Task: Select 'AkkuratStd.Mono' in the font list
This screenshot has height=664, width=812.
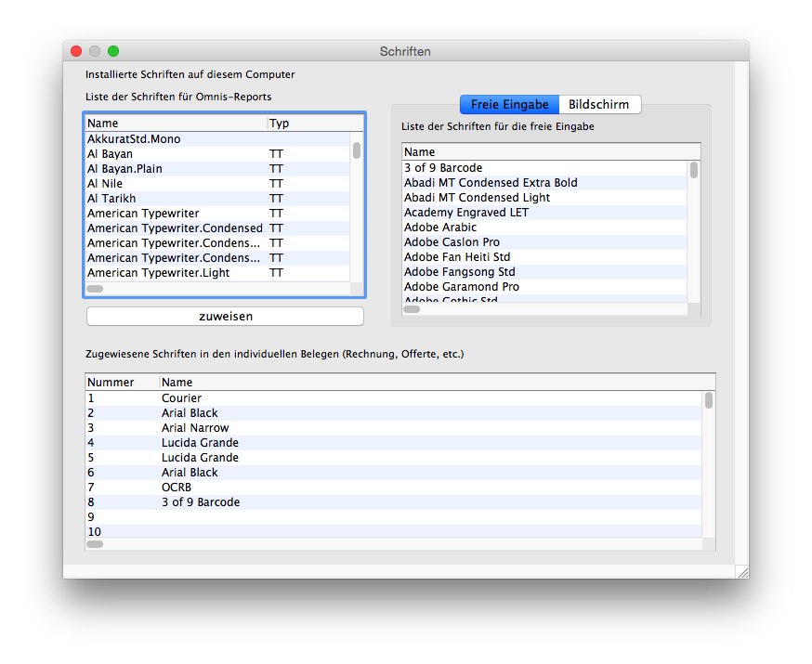Action: (134, 139)
